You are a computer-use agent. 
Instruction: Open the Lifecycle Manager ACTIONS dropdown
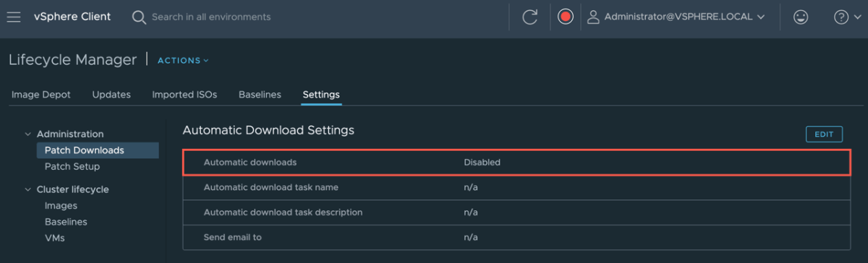coord(183,61)
